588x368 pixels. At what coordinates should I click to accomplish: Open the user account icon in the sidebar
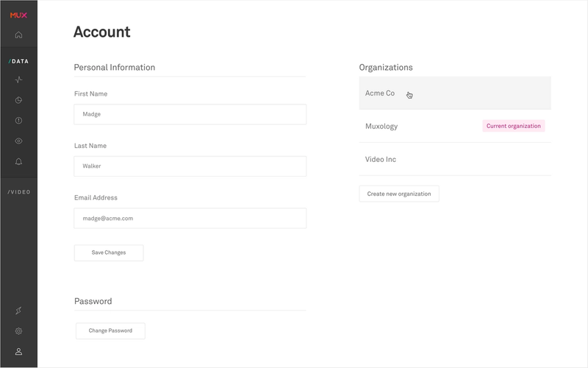point(18,352)
